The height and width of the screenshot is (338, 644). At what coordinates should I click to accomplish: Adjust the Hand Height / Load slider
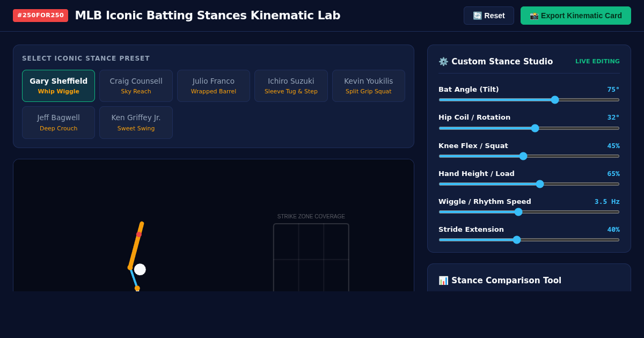click(529, 184)
